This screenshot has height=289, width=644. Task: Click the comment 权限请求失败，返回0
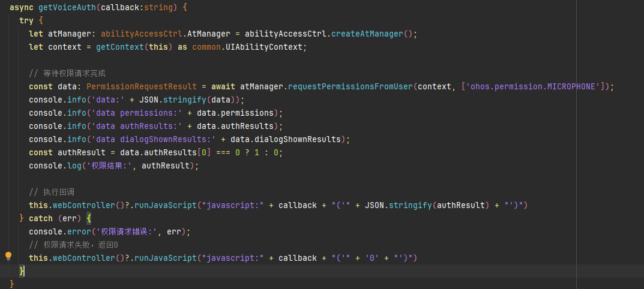click(73, 245)
